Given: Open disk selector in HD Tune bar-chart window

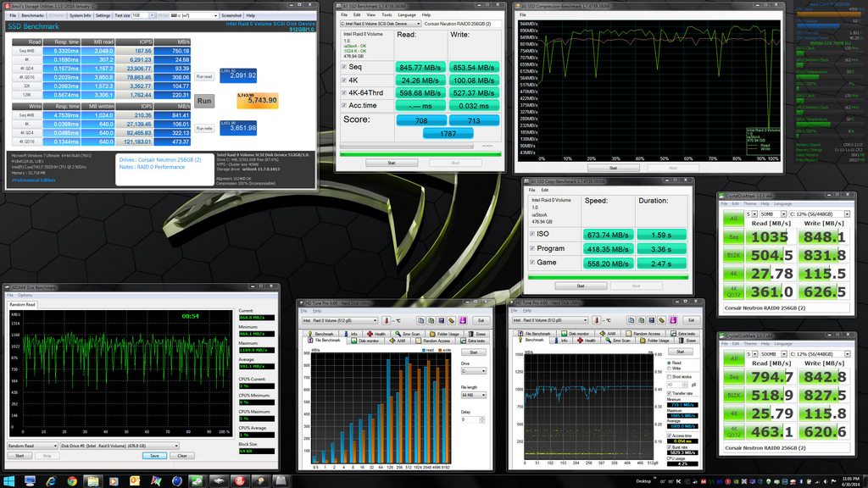Looking at the screenshot, I should (x=341, y=320).
